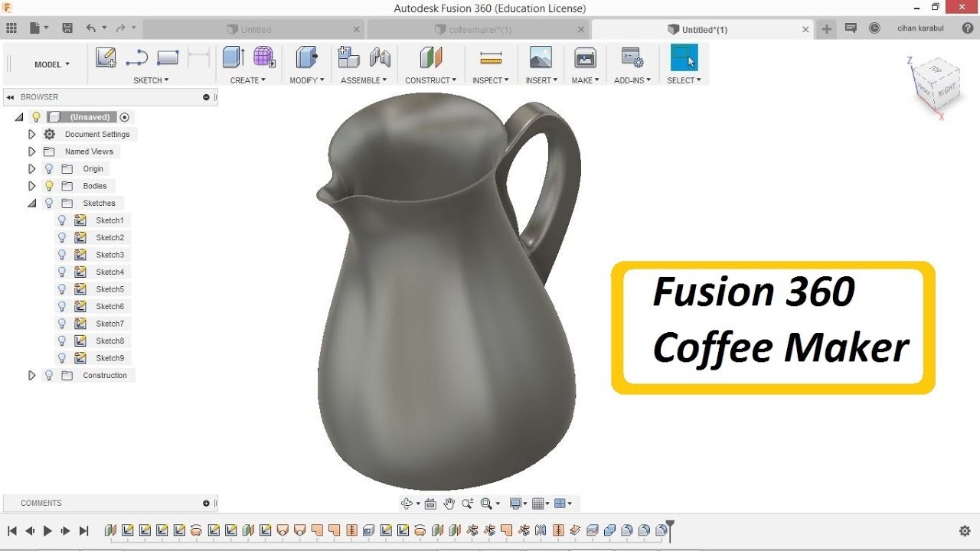Toggle visibility bulb of Sketch9
The image size is (980, 551).
point(63,358)
